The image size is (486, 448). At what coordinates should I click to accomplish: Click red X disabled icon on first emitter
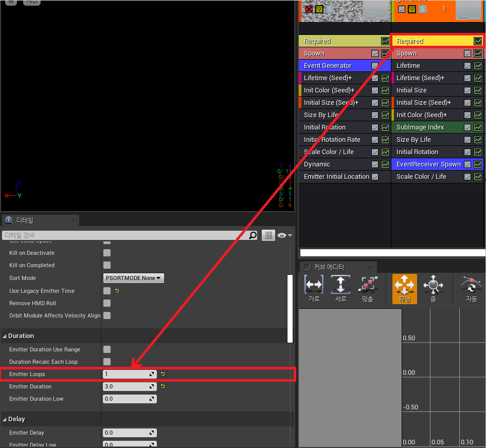pos(309,9)
